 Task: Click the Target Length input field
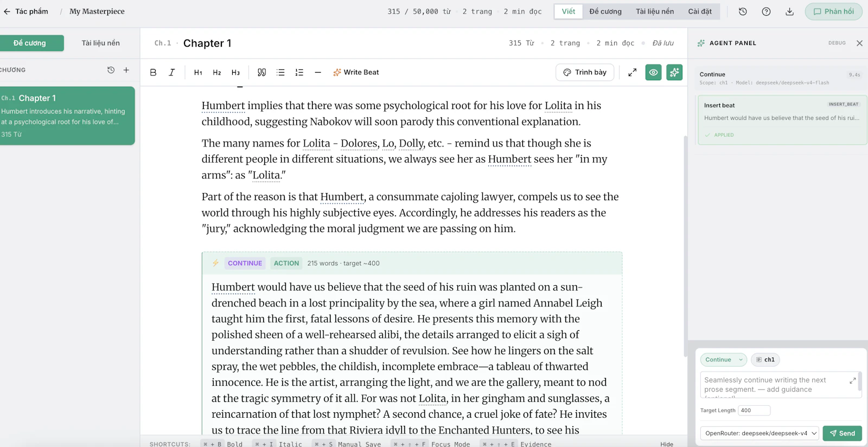coord(754,411)
